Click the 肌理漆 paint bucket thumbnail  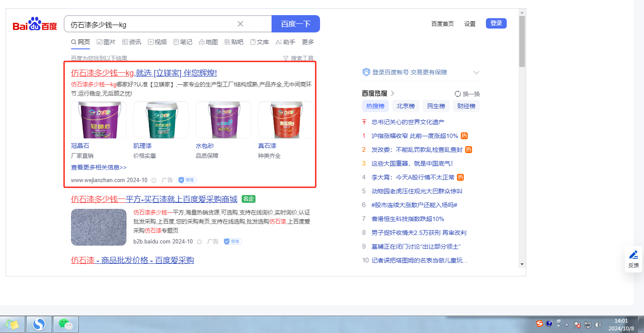[x=161, y=120]
